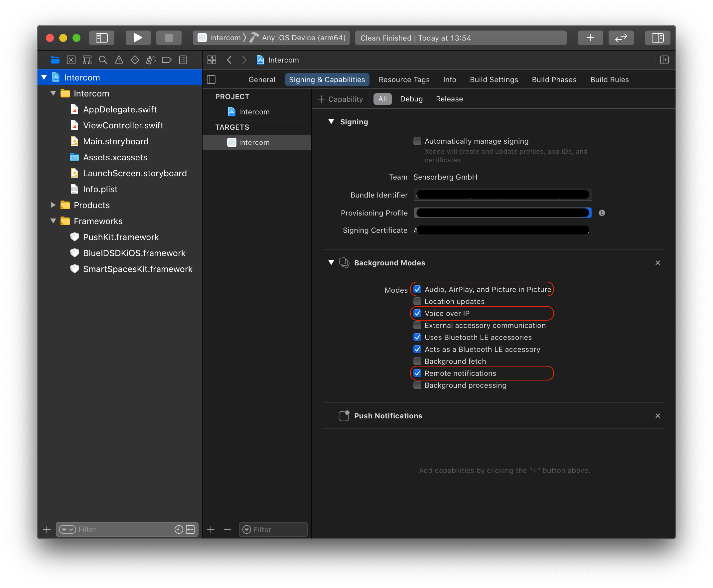Click the related items grid icon

click(x=212, y=60)
